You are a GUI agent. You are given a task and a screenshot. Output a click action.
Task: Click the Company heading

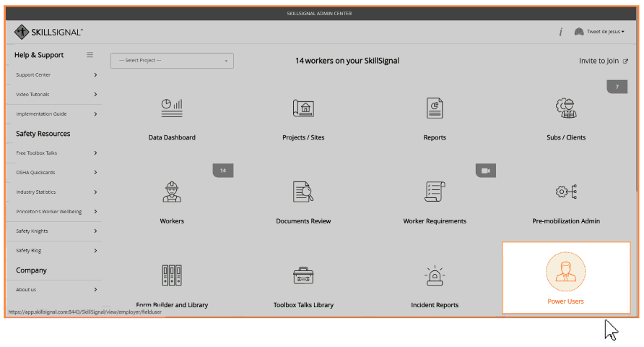[x=31, y=270]
